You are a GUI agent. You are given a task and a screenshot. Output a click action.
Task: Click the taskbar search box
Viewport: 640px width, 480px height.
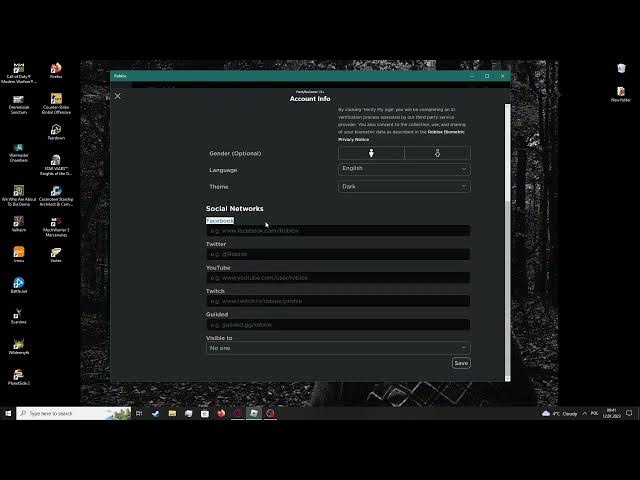(73, 413)
